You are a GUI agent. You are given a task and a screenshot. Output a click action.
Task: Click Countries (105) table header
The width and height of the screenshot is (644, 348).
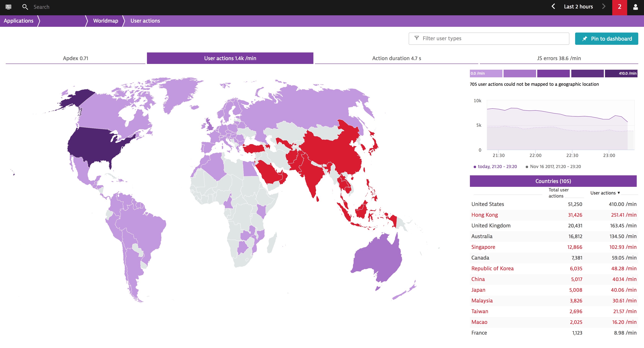(x=553, y=181)
